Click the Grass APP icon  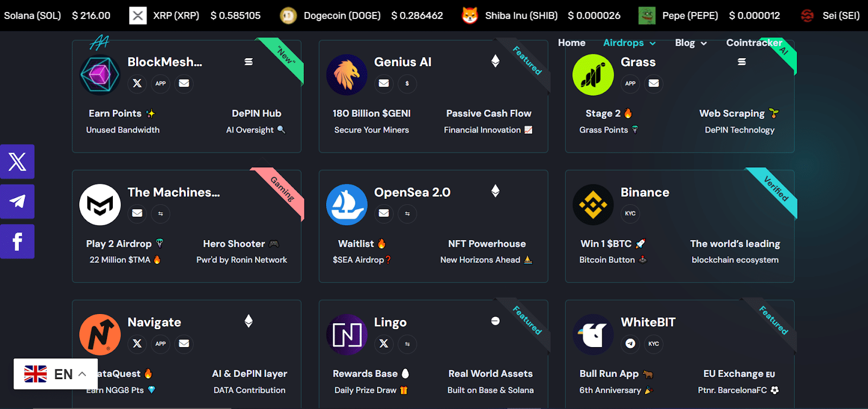click(630, 83)
